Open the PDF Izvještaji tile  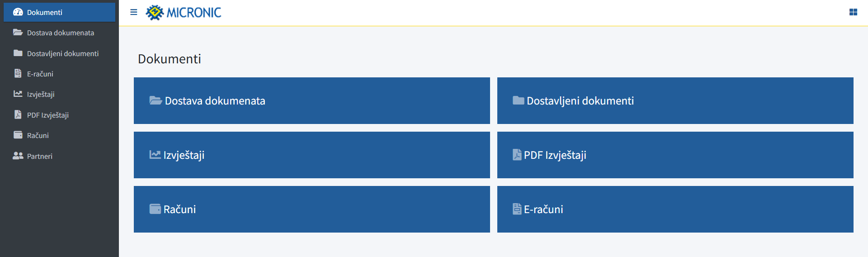[x=675, y=155]
